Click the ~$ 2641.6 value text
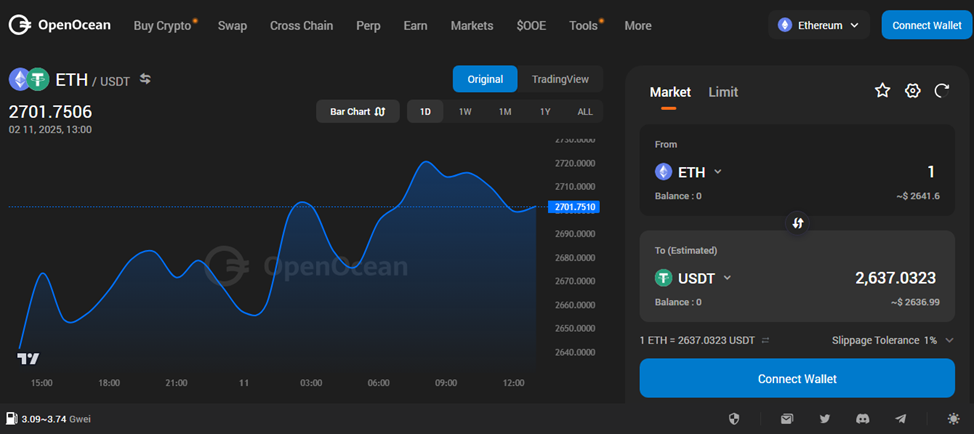 [917, 196]
